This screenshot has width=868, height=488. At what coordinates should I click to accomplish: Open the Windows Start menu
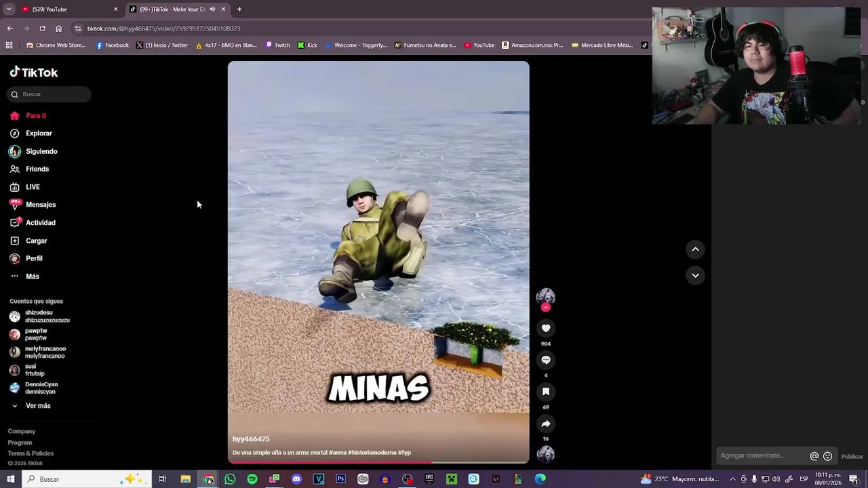tap(10, 479)
